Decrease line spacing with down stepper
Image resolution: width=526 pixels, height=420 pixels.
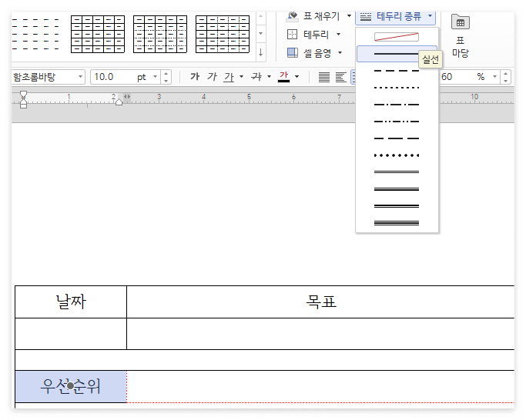(505, 81)
